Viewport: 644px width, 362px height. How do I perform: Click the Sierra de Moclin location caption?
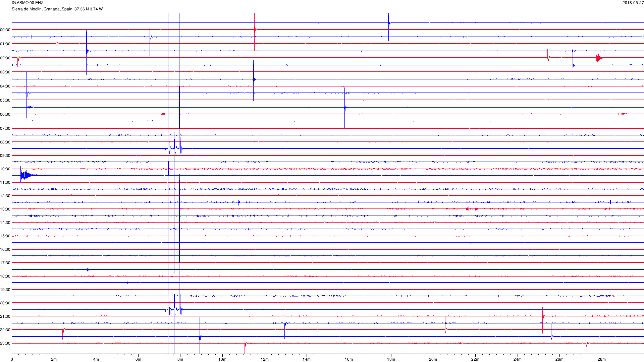pyautogui.click(x=57, y=9)
